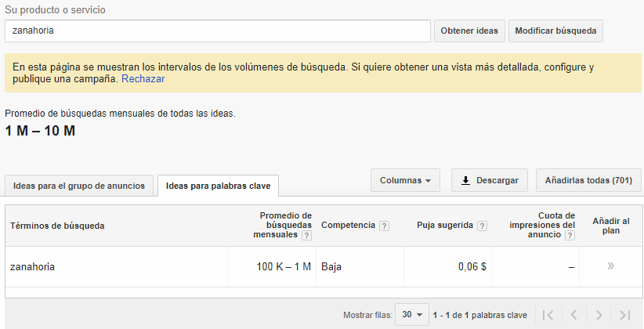Open the Columnas dropdown
This screenshot has width=644, height=329.
(x=405, y=180)
